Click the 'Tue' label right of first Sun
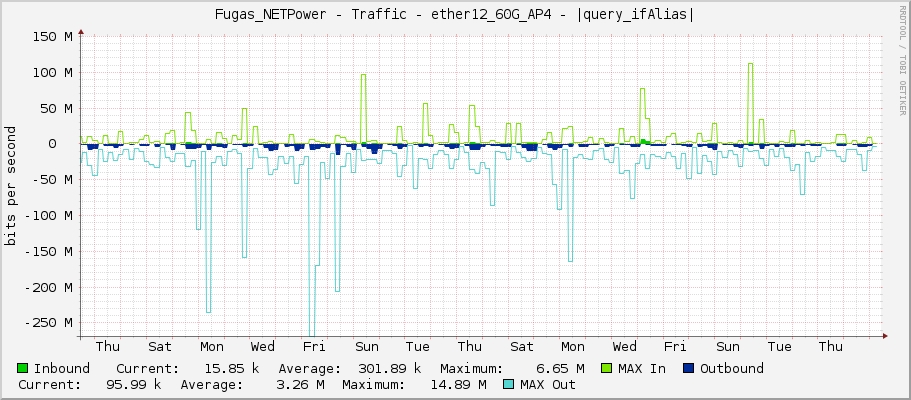 [x=418, y=347]
